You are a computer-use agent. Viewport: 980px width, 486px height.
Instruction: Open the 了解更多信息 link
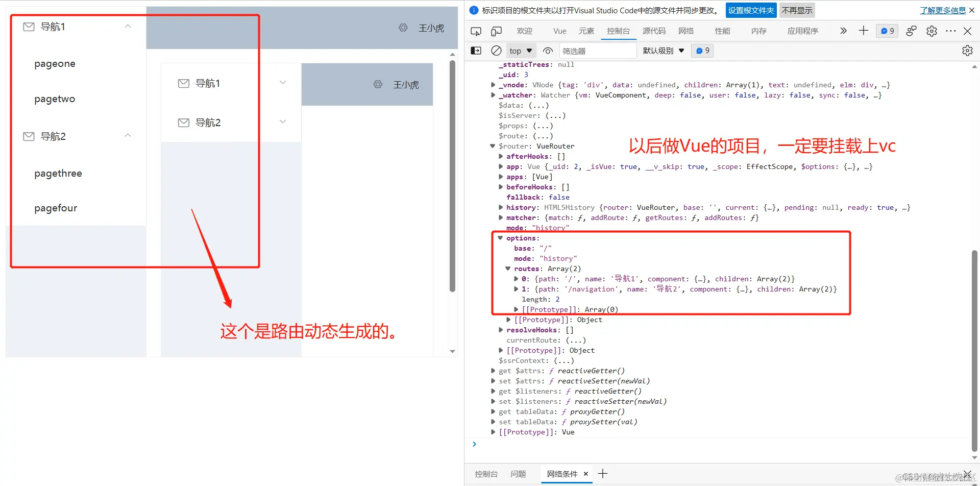click(x=943, y=10)
